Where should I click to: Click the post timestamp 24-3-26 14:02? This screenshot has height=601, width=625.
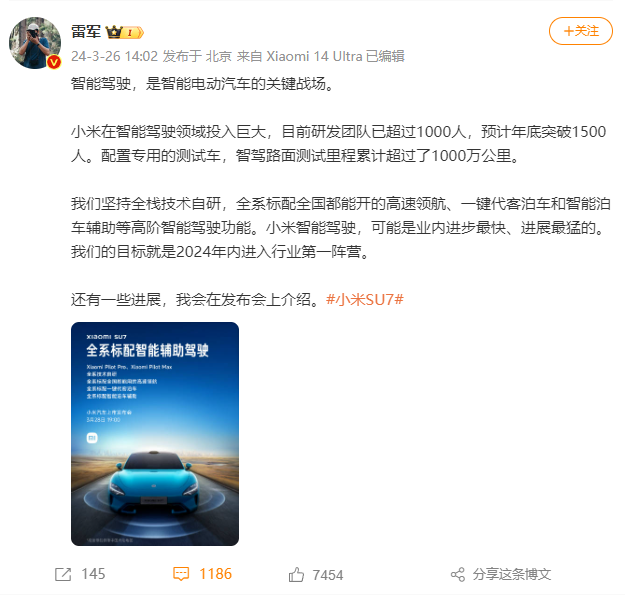pyautogui.click(x=115, y=56)
